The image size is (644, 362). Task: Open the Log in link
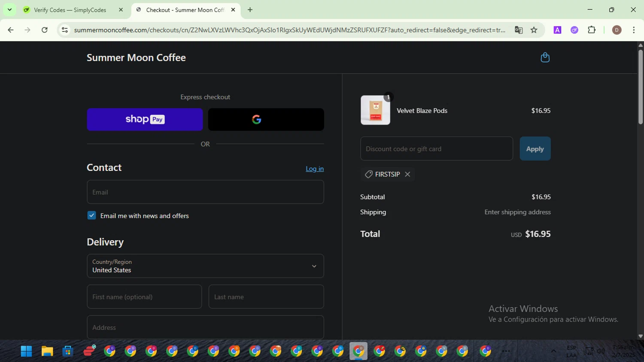point(315,169)
